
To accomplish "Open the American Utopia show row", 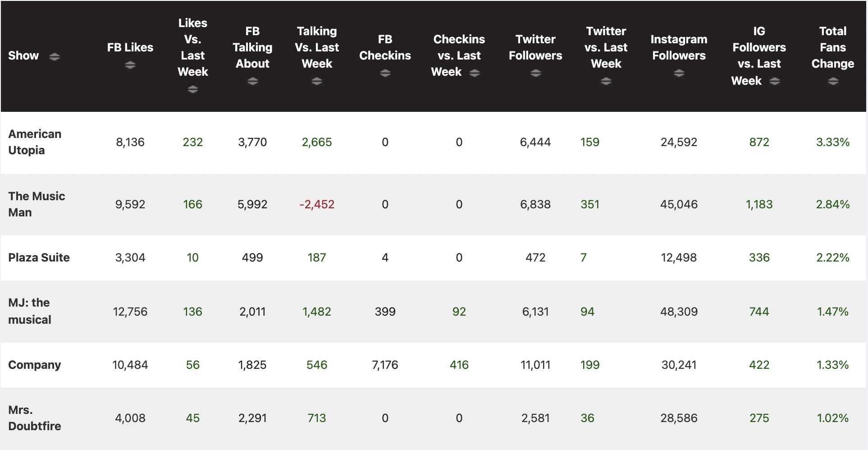I will click(35, 142).
